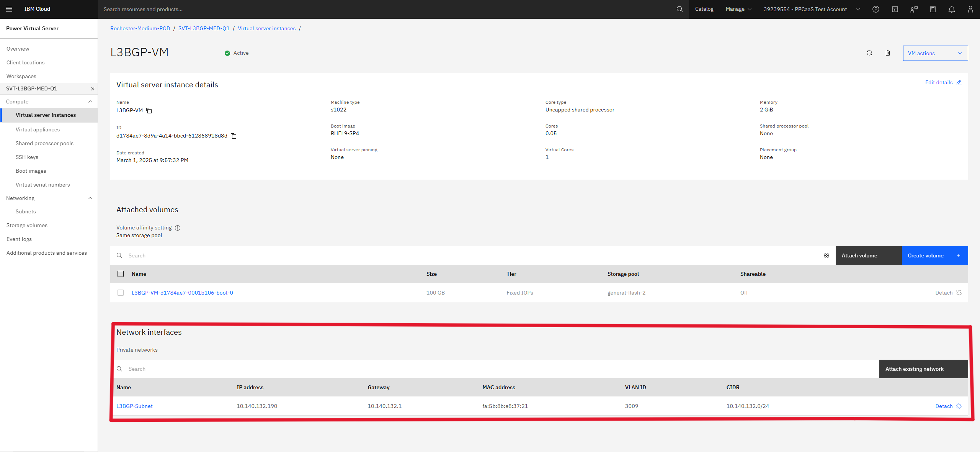Viewport: 980px width, 452px height.
Task: Collapse the Compute section in the sidebar
Action: click(x=90, y=102)
